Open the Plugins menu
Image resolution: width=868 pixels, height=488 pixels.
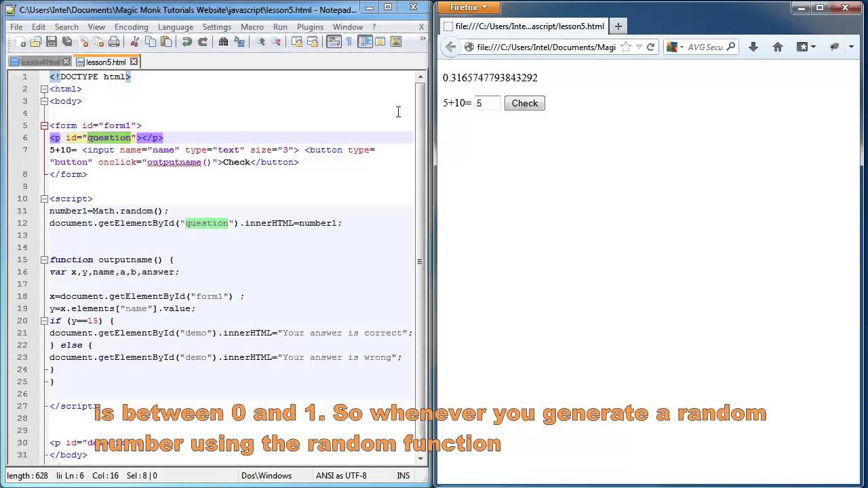(311, 27)
